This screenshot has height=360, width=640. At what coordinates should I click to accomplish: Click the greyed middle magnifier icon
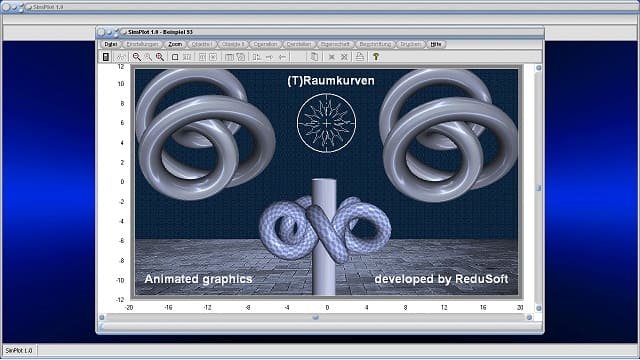coord(148,57)
